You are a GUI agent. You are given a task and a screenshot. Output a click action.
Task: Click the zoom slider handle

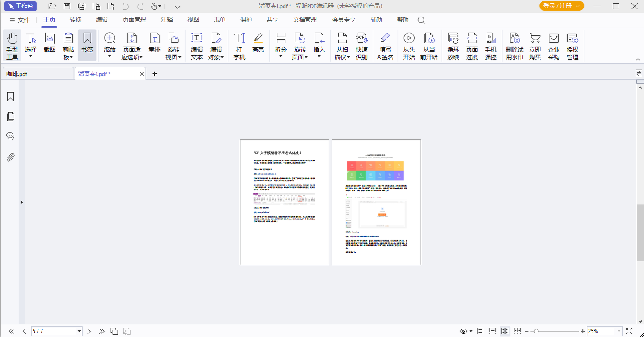click(536, 331)
